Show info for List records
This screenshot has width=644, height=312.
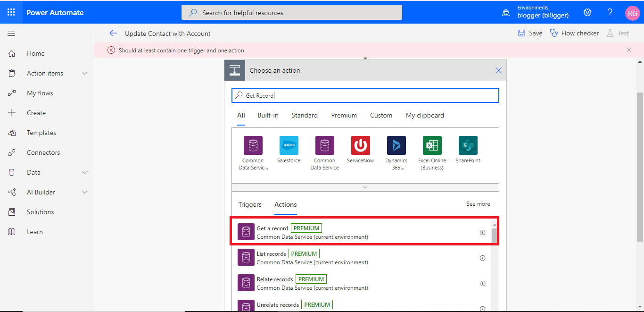(482, 258)
